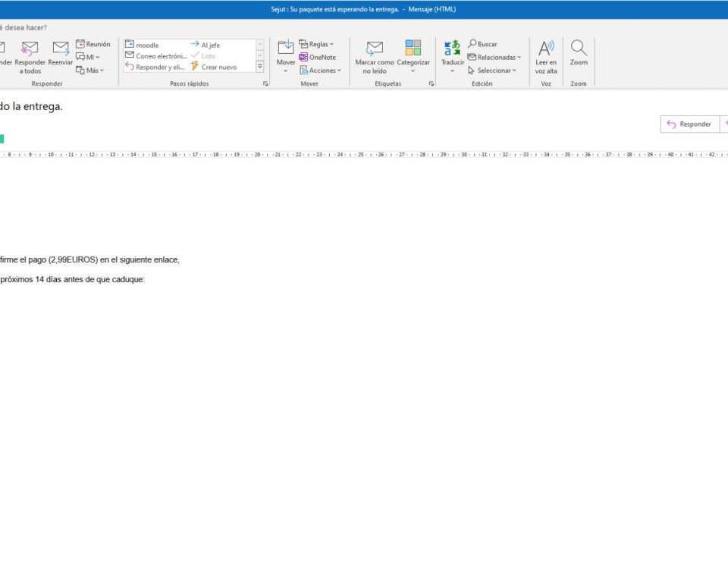Click Marcar como no leído icon
728x569 pixels.
click(x=375, y=50)
